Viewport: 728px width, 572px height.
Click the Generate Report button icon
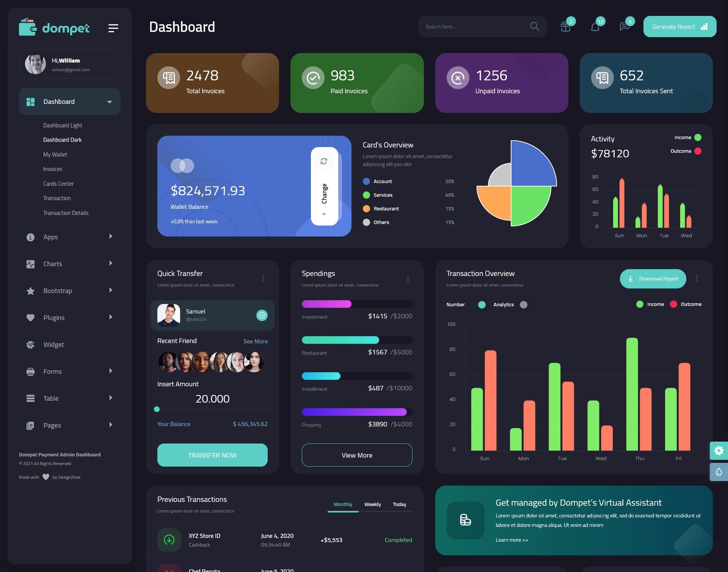tap(704, 27)
